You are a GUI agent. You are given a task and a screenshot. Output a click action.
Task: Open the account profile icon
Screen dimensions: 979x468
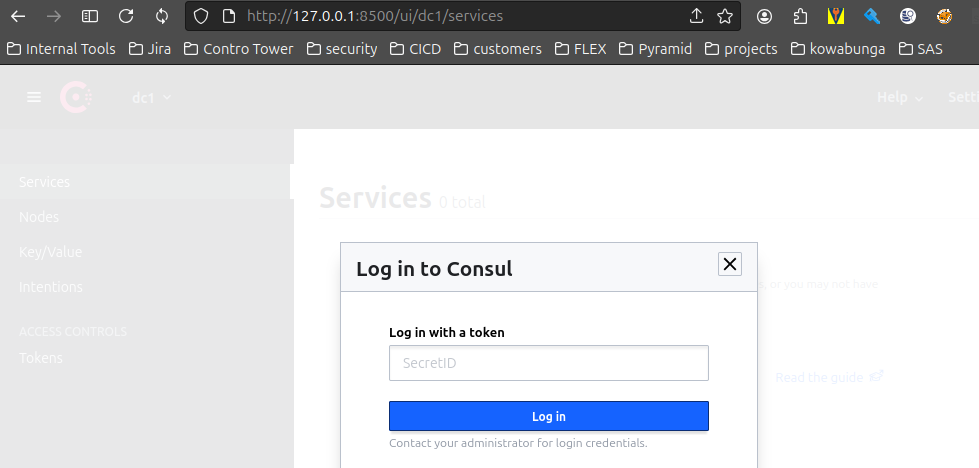[x=764, y=16]
